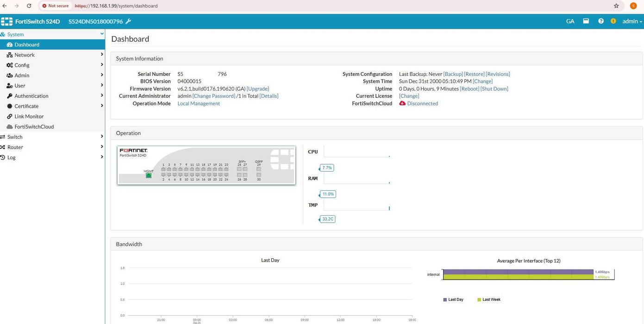
Task: Click the Fortinet logo in top header
Action: tap(6, 21)
